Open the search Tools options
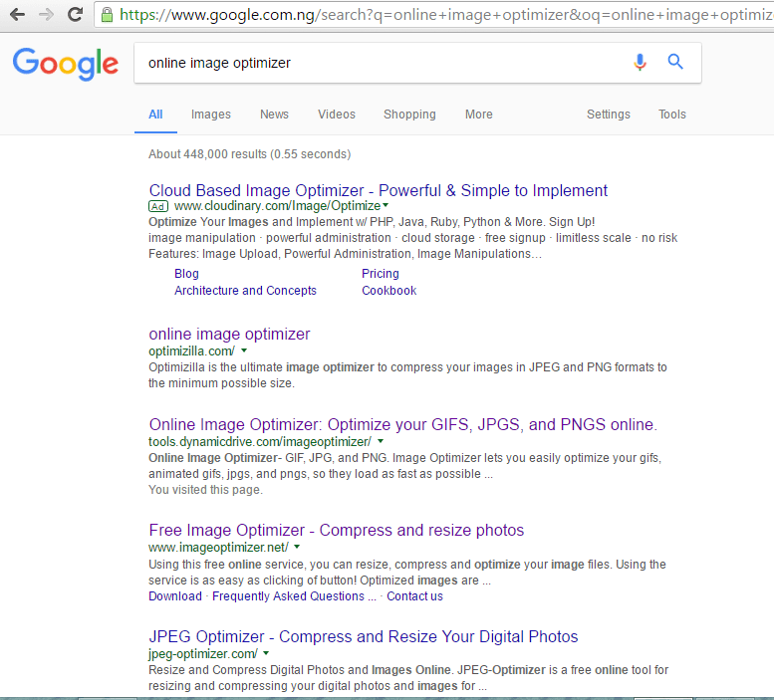Image resolution: width=774 pixels, height=700 pixels. coord(671,115)
